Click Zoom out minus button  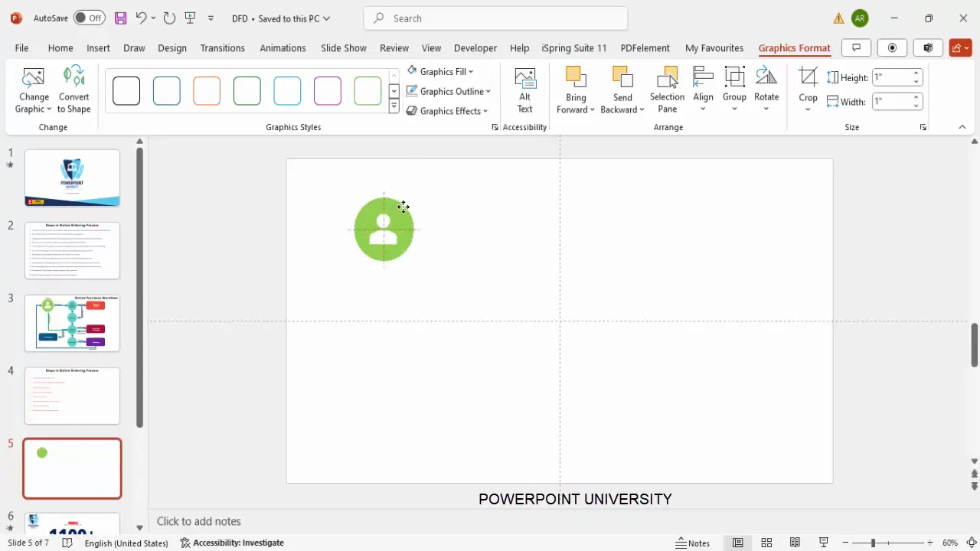(x=844, y=543)
